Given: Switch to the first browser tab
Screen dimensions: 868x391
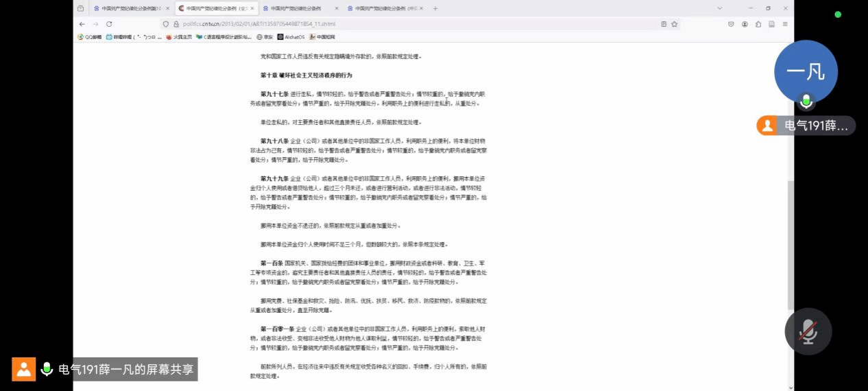Looking at the screenshot, I should (131, 8).
